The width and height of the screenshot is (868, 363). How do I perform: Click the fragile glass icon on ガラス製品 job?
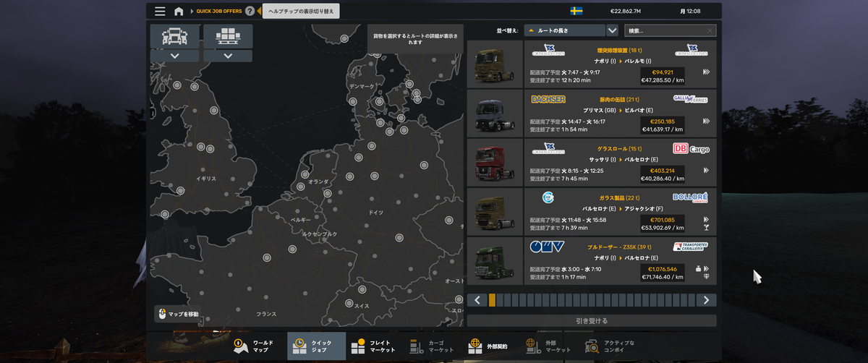[x=706, y=228]
